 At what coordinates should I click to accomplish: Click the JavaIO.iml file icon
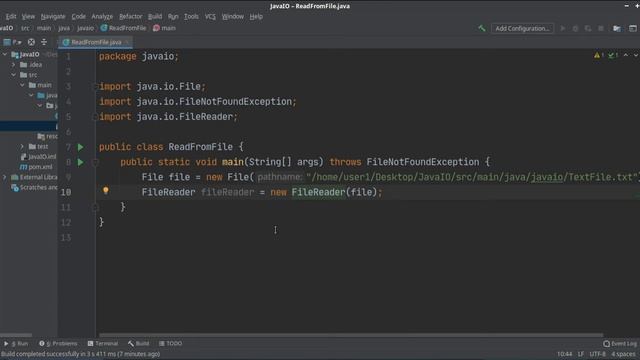click(x=24, y=157)
